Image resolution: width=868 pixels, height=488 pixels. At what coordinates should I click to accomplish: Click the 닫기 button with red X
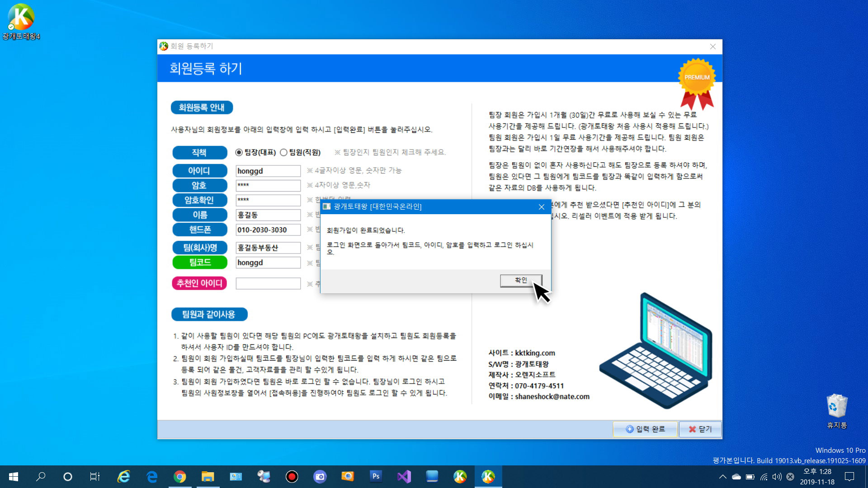click(x=700, y=429)
